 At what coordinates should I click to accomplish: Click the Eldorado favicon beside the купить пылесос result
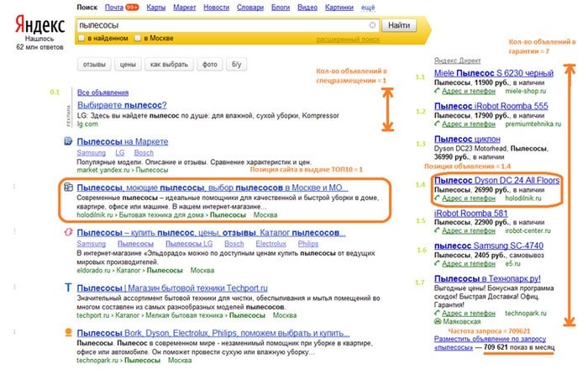point(68,232)
